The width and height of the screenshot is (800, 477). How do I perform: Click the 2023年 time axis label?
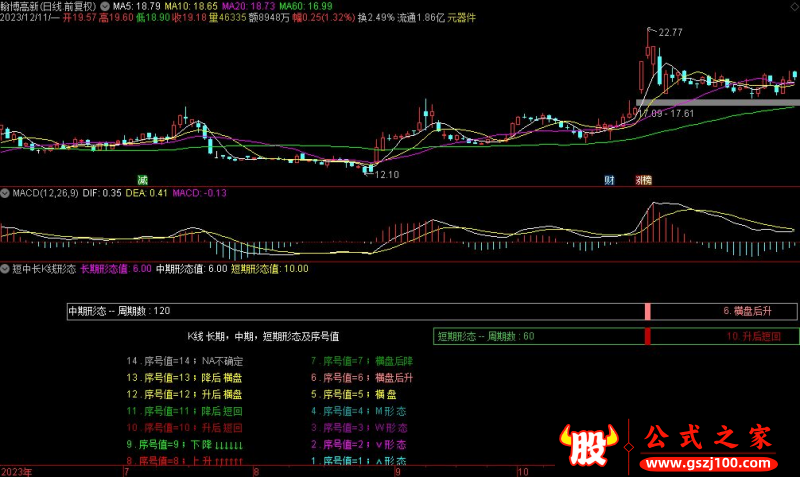tap(16, 472)
